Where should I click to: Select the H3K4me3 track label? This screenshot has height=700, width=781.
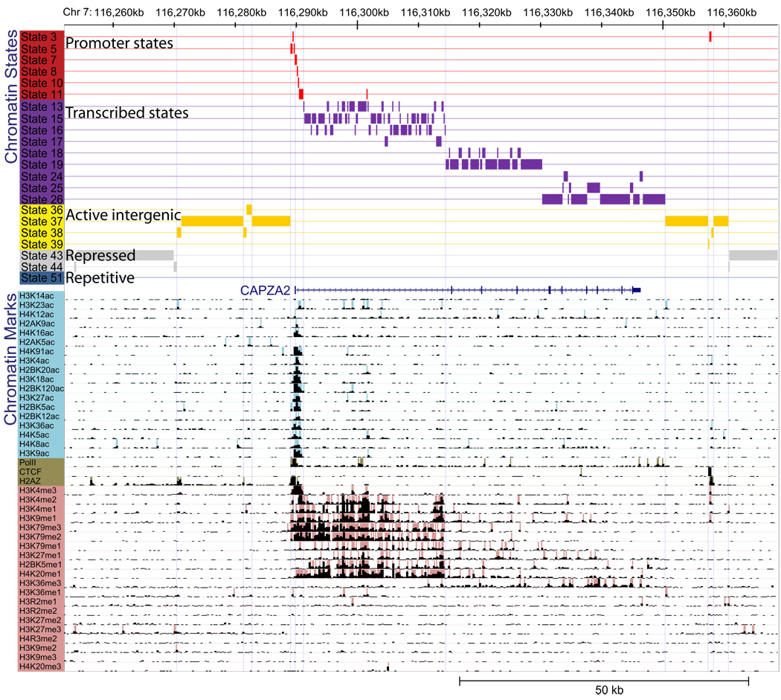pos(38,491)
